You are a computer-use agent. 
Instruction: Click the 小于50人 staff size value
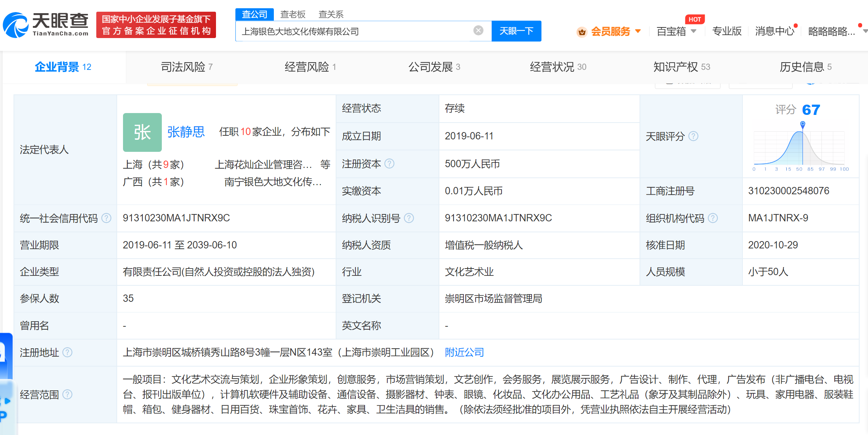coord(768,272)
